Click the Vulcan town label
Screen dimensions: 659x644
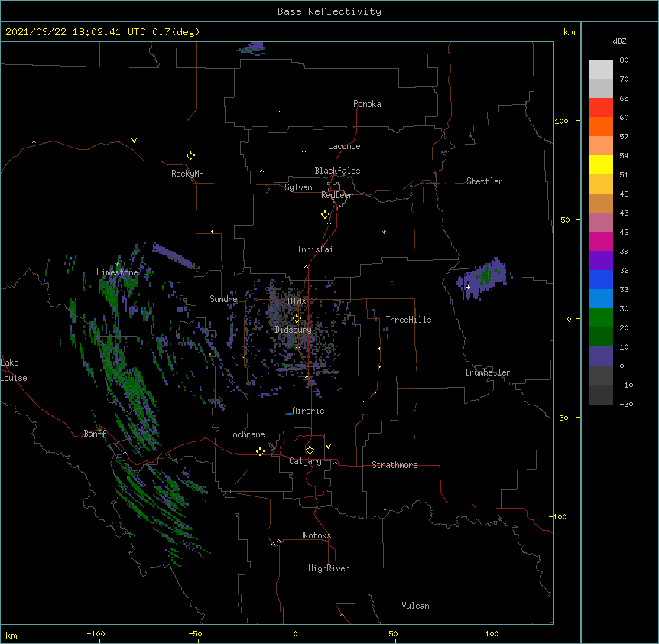415,606
